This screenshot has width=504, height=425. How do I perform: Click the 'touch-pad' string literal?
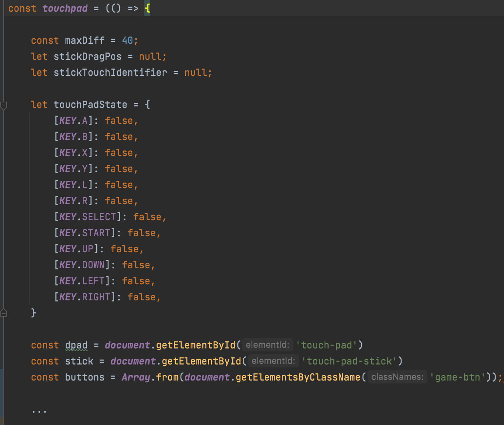click(x=326, y=345)
